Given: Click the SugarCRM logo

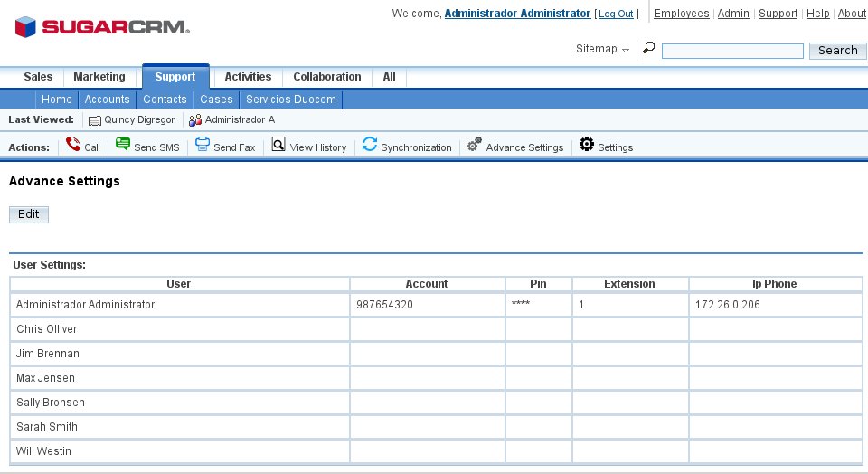Looking at the screenshot, I should click(102, 27).
